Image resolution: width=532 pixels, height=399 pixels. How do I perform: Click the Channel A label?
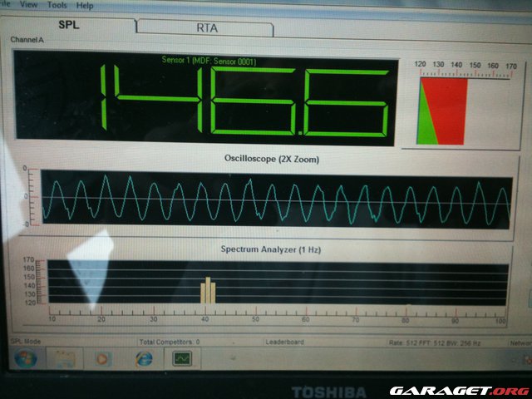27,40
